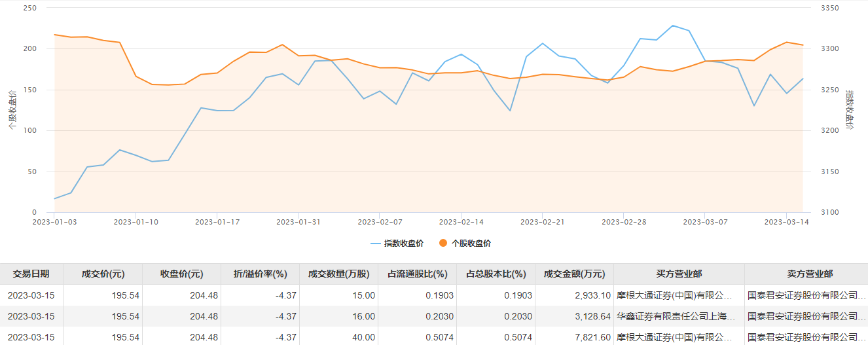Click the 2023-02-07 x-axis date label

click(x=379, y=222)
